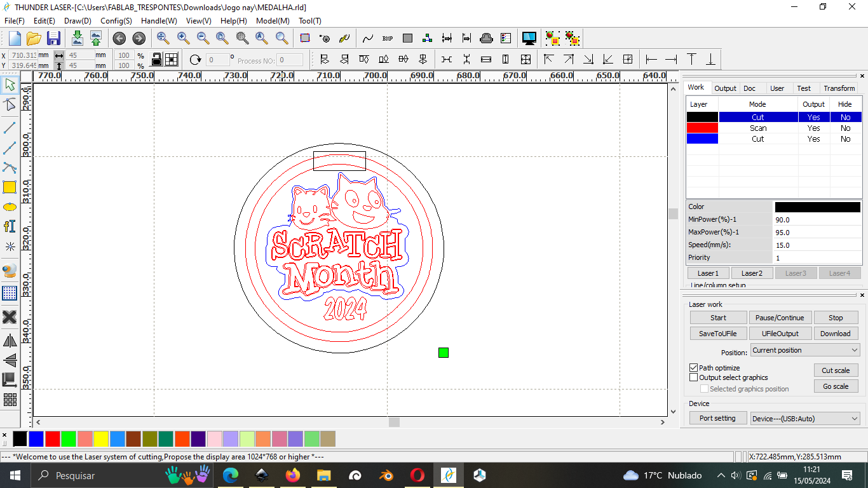
Task: Click the Download button
Action: click(836, 334)
